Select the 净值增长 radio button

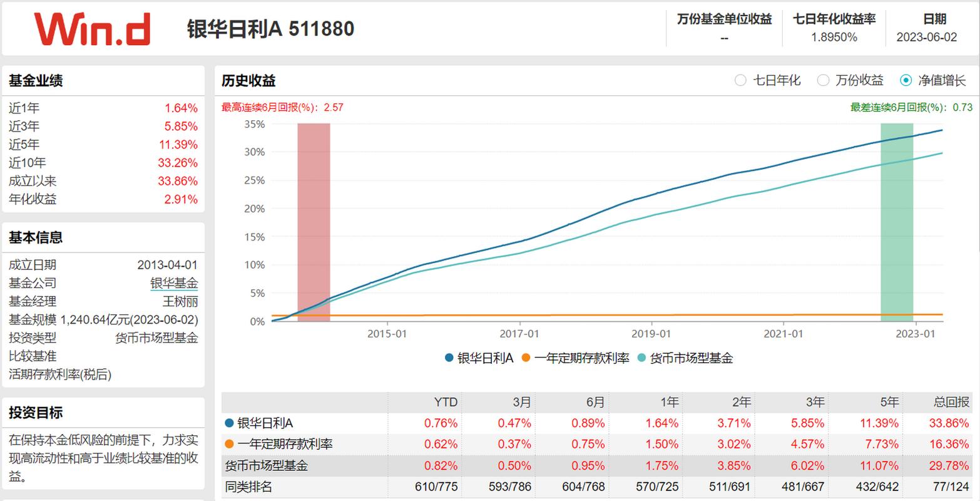(x=906, y=80)
